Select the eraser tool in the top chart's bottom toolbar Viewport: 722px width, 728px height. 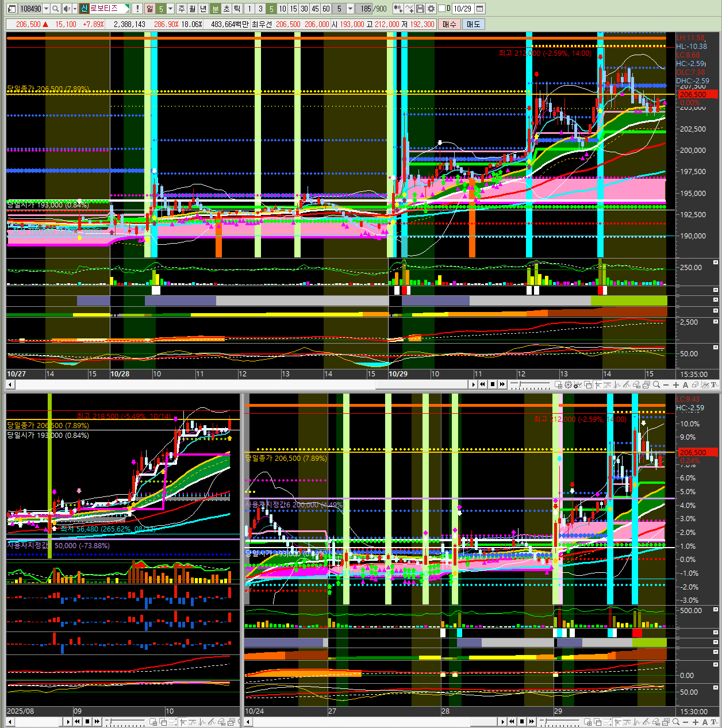(x=695, y=385)
